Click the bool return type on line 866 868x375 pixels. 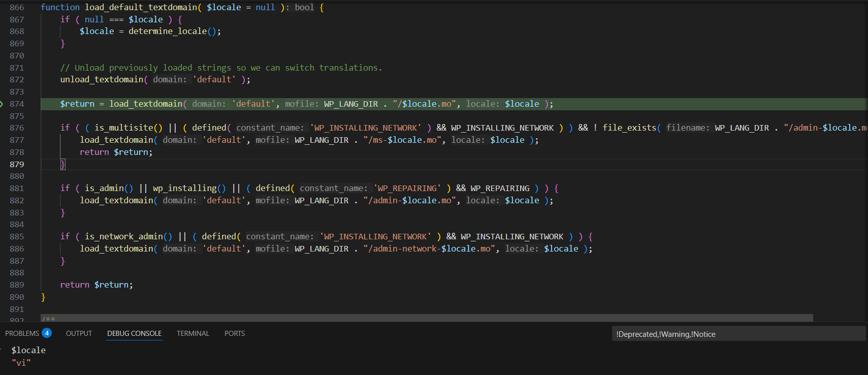pos(305,7)
